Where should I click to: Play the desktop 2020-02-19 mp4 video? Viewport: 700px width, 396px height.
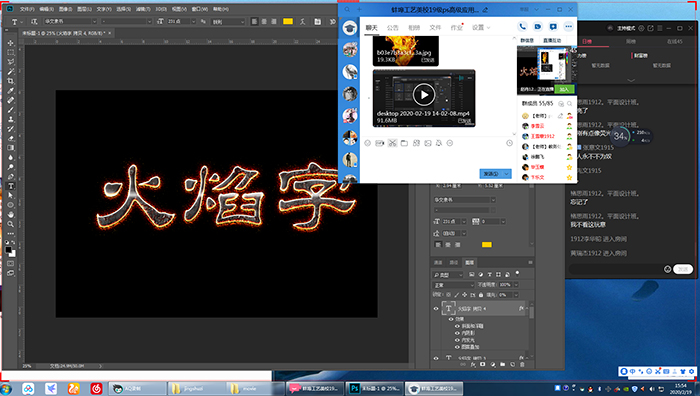(x=424, y=95)
